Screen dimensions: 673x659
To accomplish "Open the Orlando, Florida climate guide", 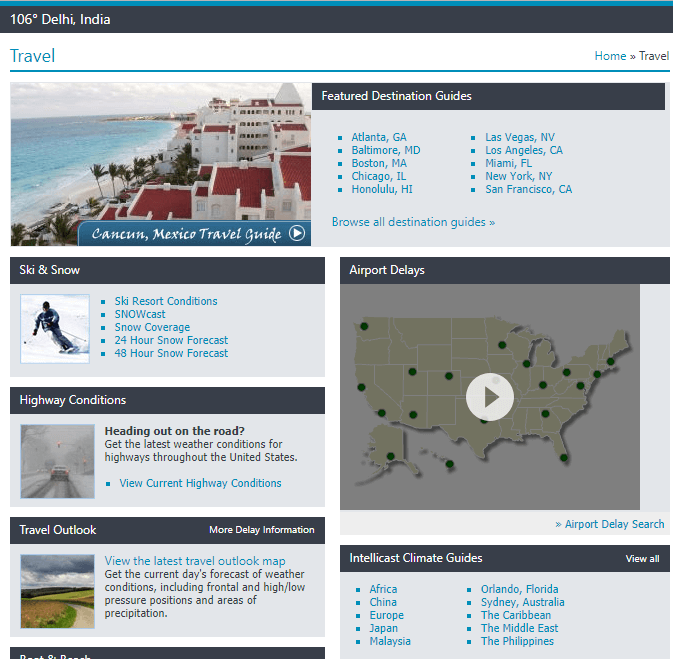I will point(519,589).
